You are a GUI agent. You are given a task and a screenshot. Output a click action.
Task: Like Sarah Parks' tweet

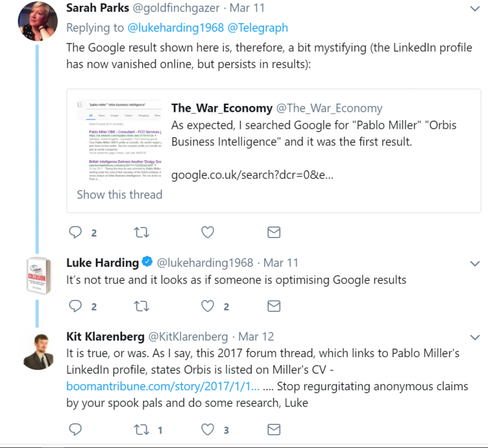tap(208, 233)
